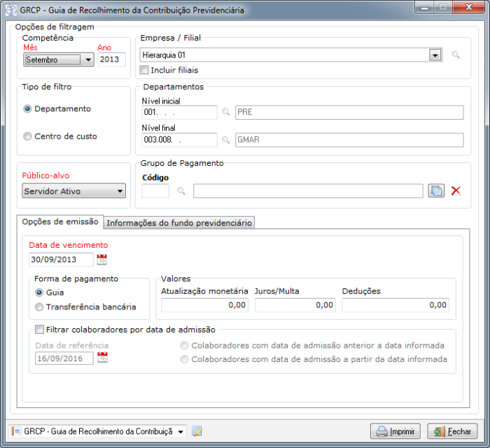490x448 pixels.
Task: Tick Filtrar colaboradores por data de admissão
Action: [39, 329]
